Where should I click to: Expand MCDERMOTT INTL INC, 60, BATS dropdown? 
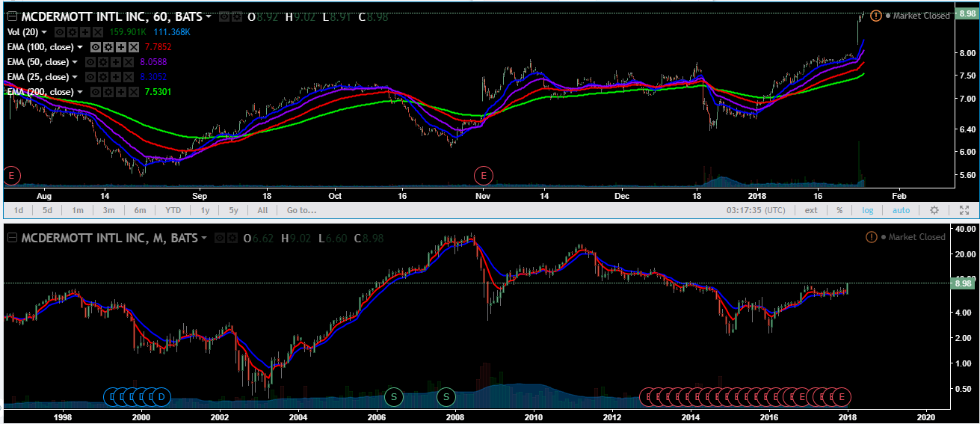(209, 16)
